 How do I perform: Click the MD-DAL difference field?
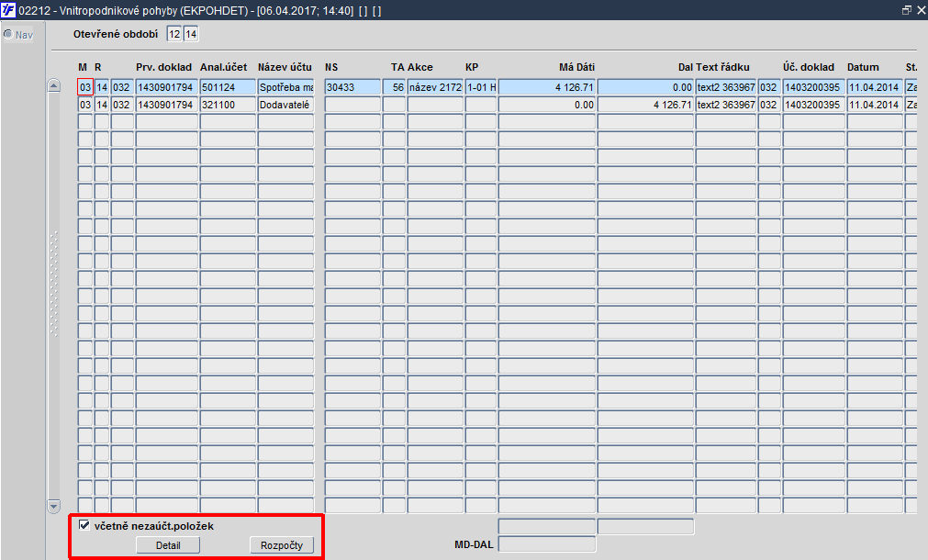tap(547, 544)
